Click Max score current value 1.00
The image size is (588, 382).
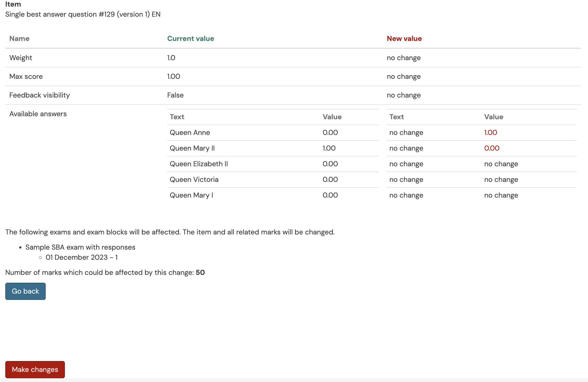click(x=173, y=76)
